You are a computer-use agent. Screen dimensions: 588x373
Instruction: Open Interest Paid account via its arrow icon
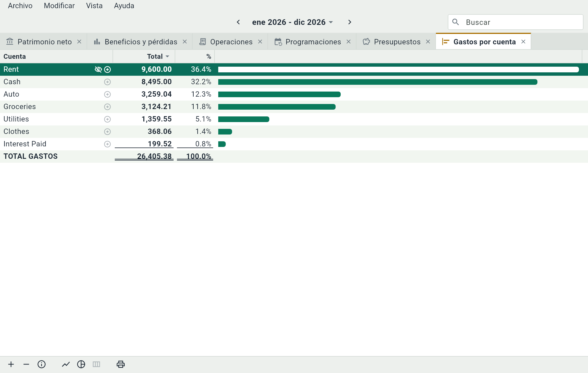pyautogui.click(x=107, y=144)
